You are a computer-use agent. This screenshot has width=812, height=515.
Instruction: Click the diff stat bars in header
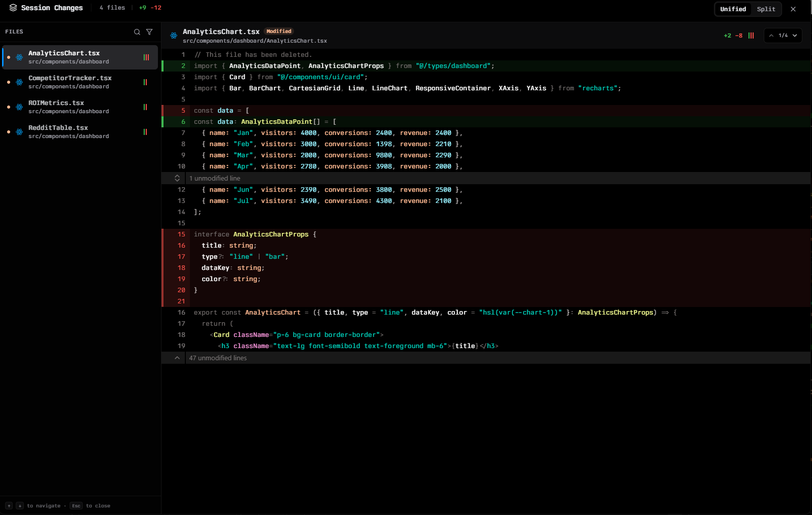click(751, 36)
